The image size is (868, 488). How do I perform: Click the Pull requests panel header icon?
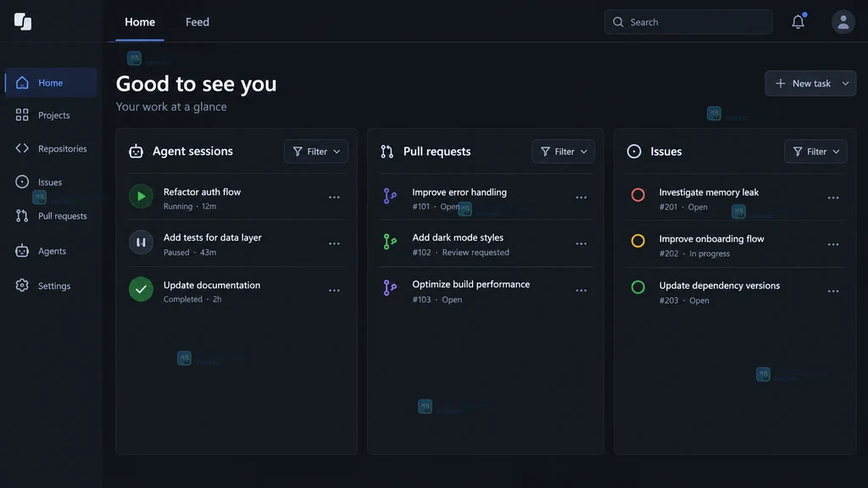(x=387, y=152)
